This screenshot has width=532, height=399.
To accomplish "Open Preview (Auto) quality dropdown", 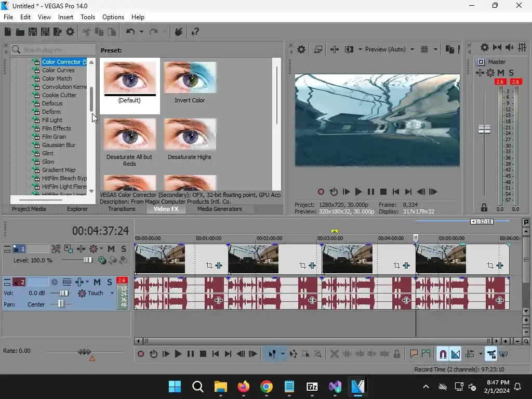I will tap(412, 49).
